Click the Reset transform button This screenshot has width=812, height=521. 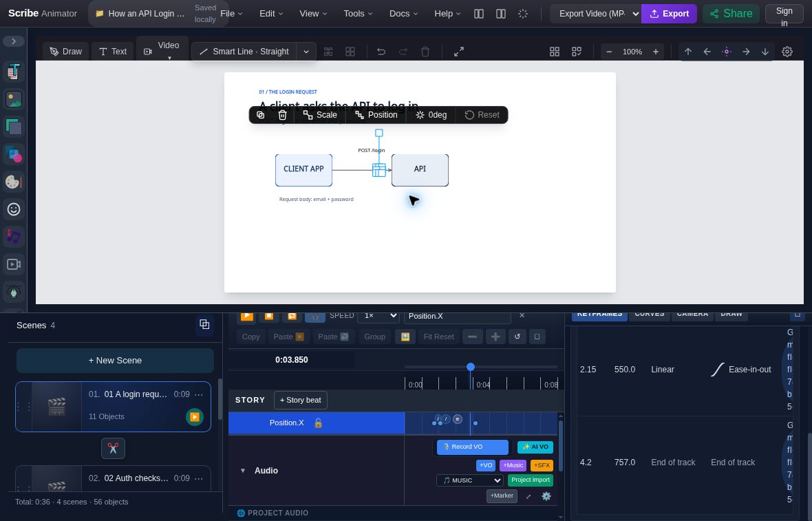[482, 115]
